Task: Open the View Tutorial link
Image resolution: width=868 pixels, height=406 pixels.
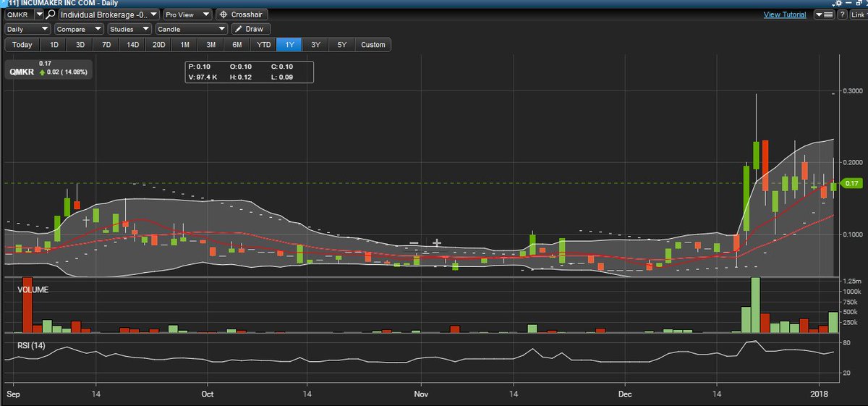Action: [785, 14]
